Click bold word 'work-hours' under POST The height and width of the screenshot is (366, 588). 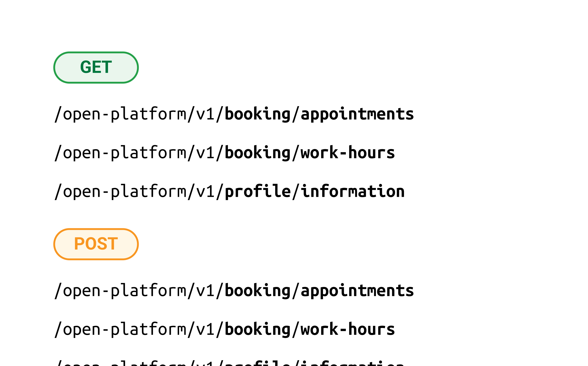click(x=347, y=330)
